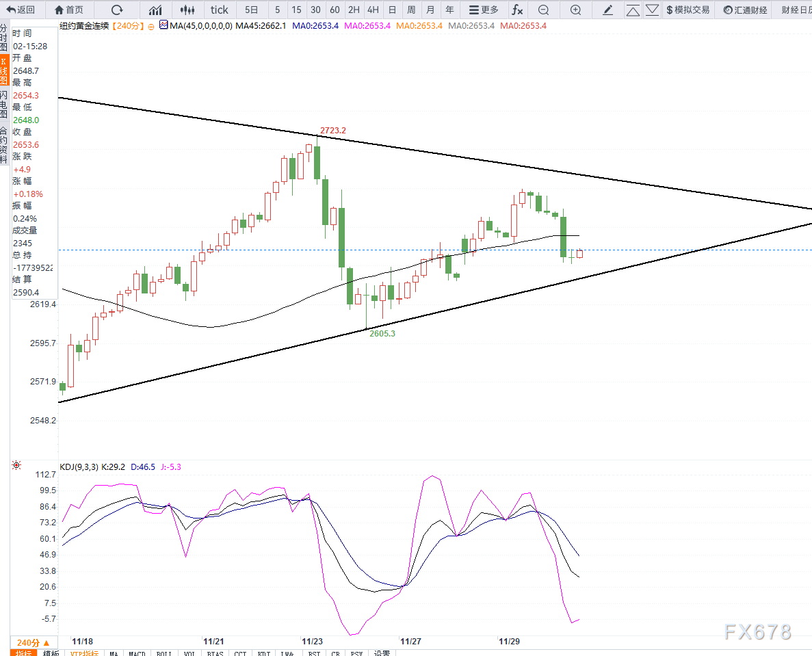Zoom in using the plus magnifier

pyautogui.click(x=576, y=10)
